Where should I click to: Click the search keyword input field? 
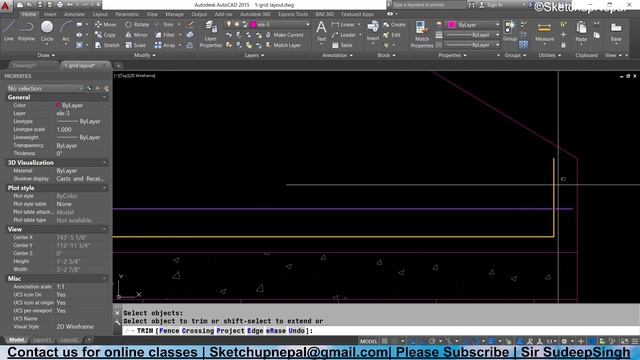[429, 5]
